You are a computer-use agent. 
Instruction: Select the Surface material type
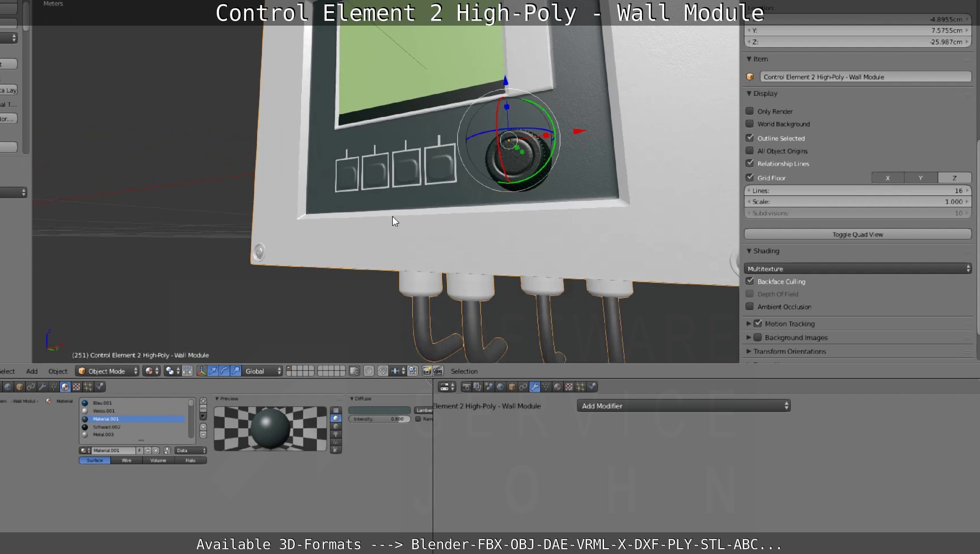tap(95, 461)
